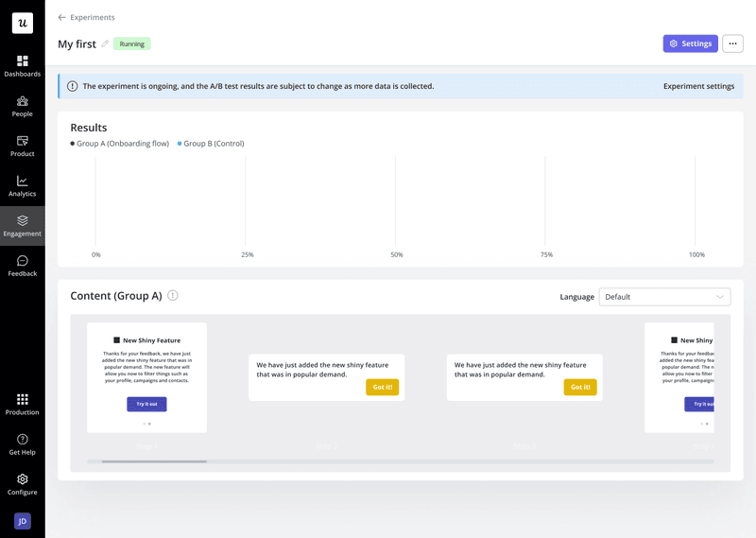Image resolution: width=756 pixels, height=538 pixels.
Task: Open Configure gear in sidebar
Action: [22, 484]
